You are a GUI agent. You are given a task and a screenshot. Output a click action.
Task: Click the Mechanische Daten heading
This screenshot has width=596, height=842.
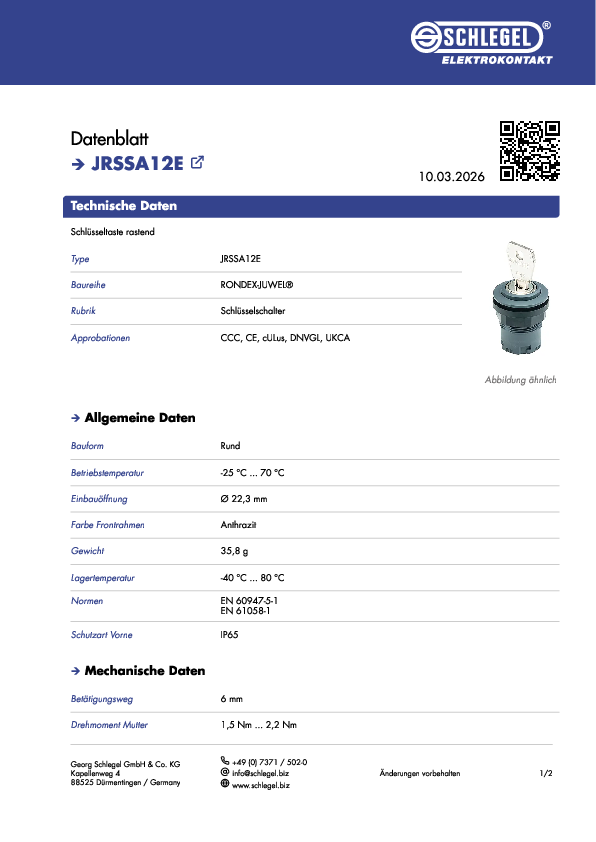(145, 671)
